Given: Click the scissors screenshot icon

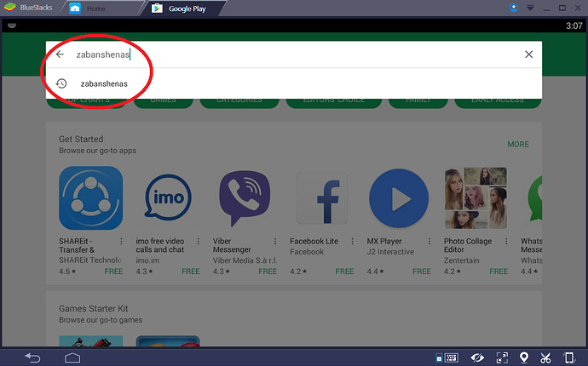Looking at the screenshot, I should click(545, 357).
